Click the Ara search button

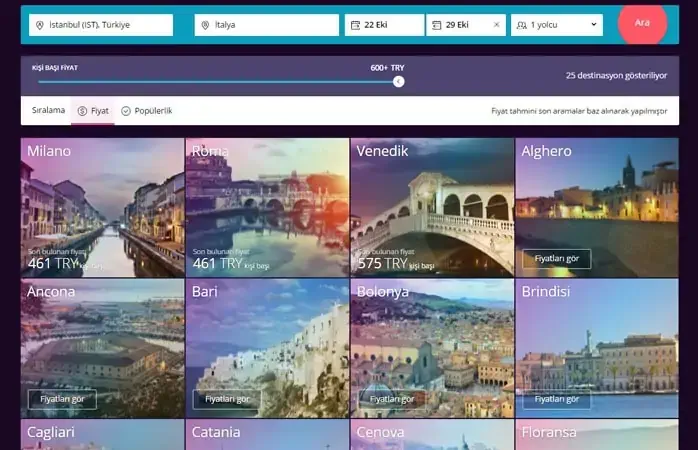click(x=642, y=23)
